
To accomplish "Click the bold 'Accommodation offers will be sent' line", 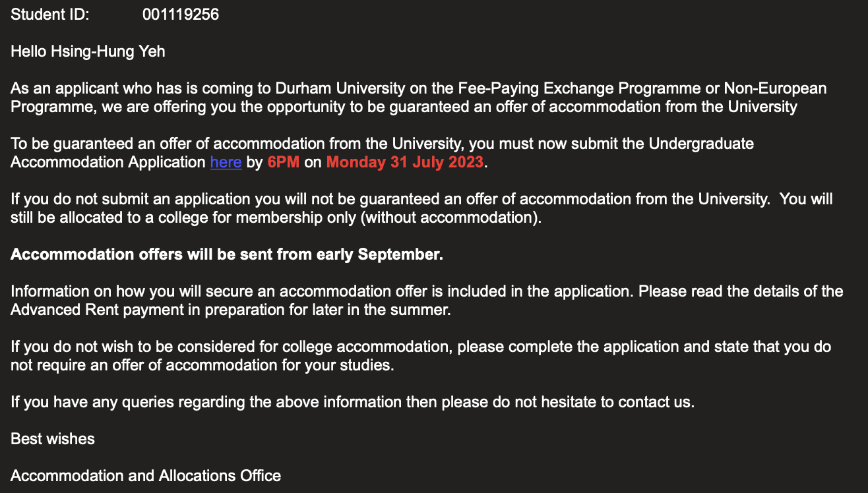I will click(x=227, y=254).
